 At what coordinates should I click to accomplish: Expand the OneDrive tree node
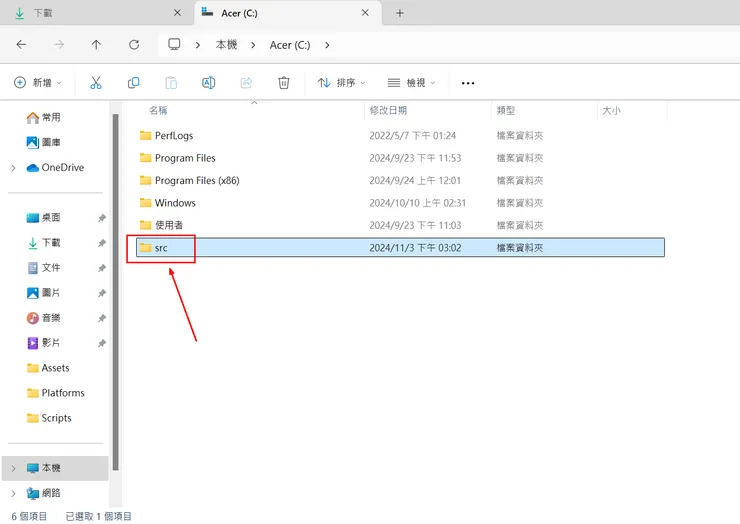pos(14,168)
